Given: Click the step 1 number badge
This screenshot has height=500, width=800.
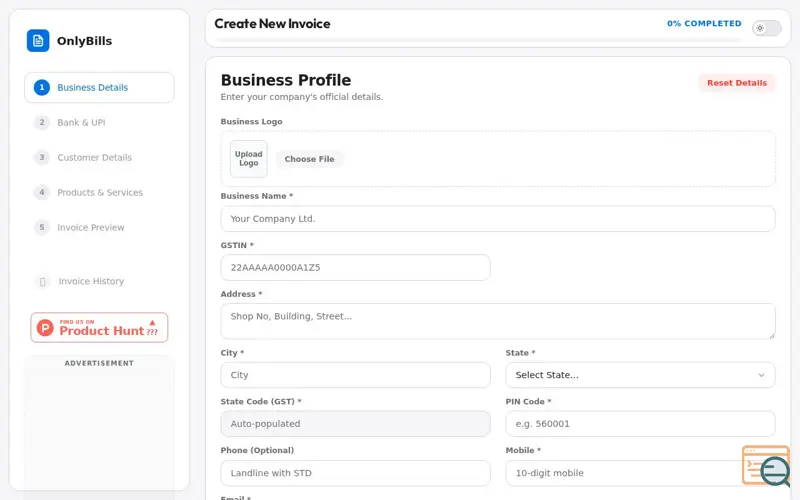Looking at the screenshot, I should point(42,88).
